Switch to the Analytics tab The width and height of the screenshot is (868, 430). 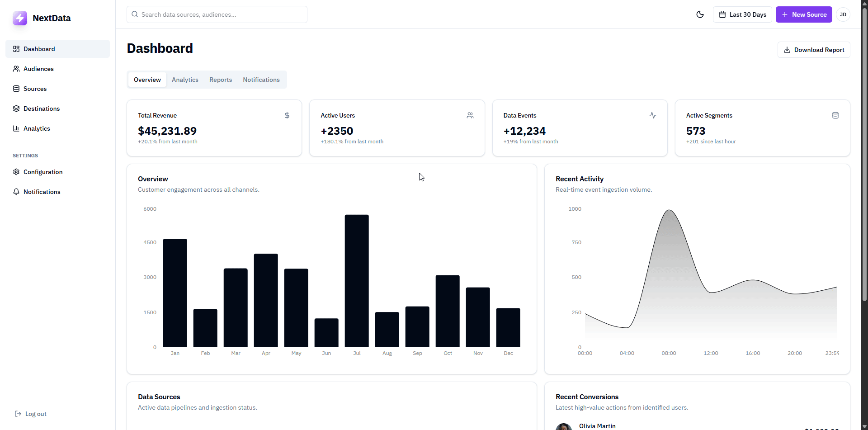click(x=185, y=80)
